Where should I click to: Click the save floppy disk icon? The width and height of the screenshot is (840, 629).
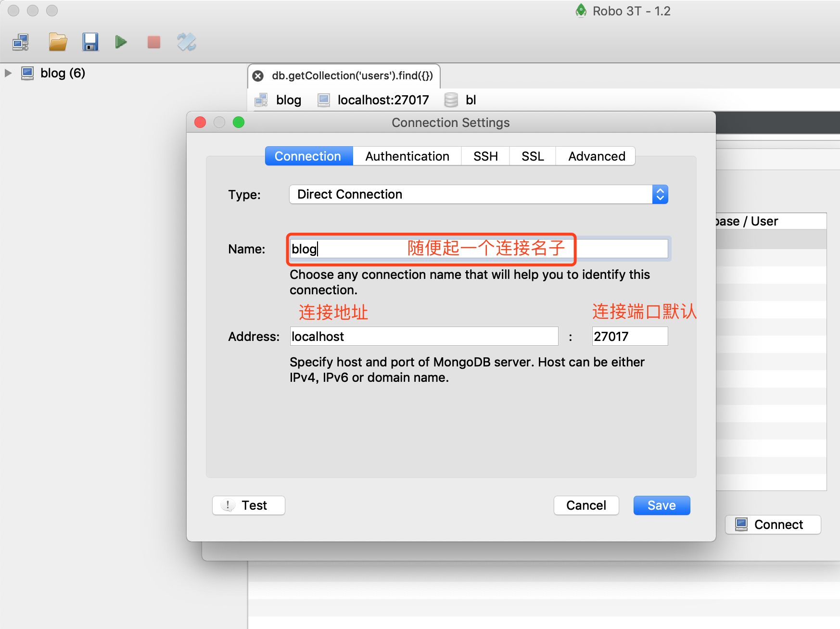pyautogui.click(x=90, y=42)
